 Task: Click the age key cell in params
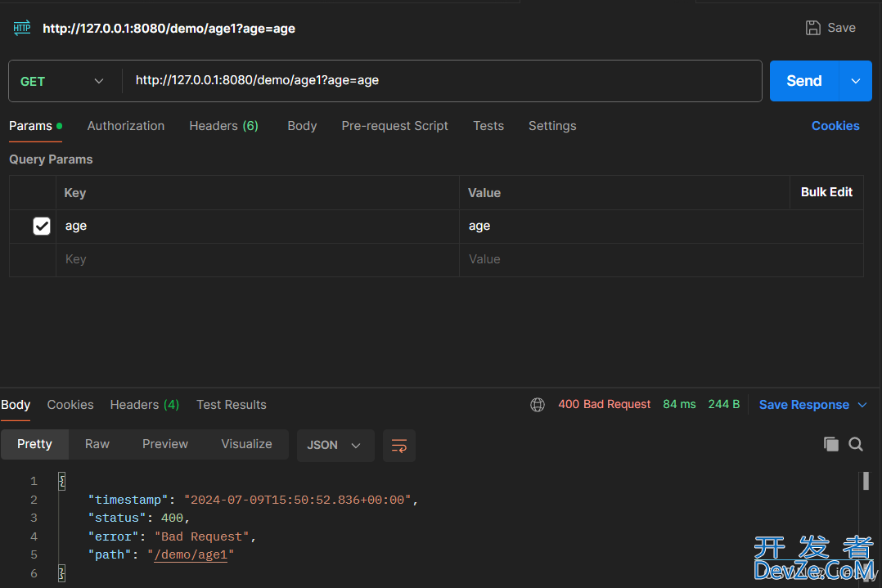(258, 226)
